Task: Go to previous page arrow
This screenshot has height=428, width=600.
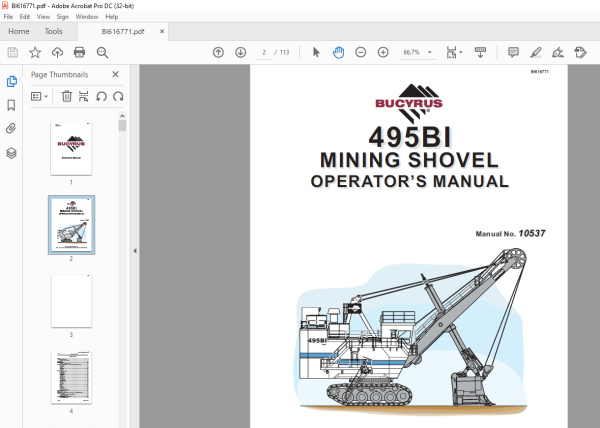Action: (218, 52)
